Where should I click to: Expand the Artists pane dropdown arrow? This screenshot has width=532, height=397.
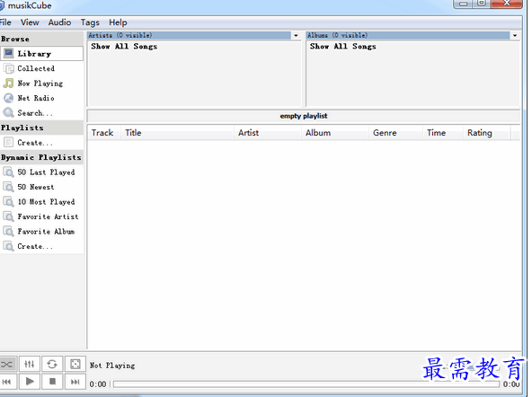pos(296,35)
